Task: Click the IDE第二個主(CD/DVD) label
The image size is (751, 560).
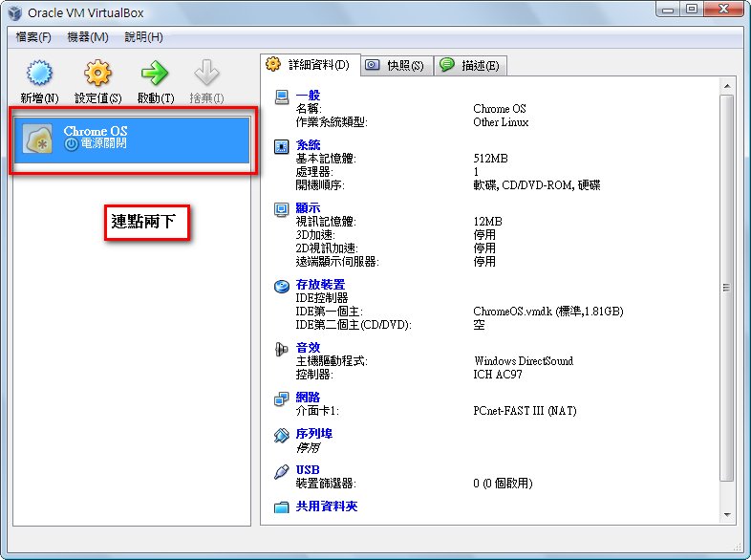Action: coord(353,325)
